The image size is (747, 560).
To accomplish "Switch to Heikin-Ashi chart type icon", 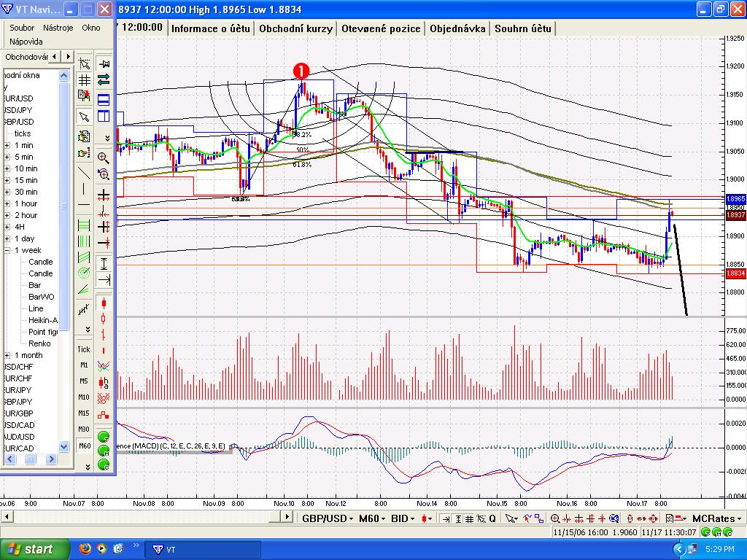I will point(104,382).
